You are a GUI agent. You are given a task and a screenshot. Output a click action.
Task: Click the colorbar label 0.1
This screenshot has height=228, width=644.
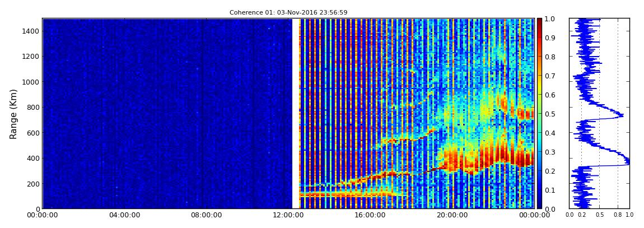[549, 190]
